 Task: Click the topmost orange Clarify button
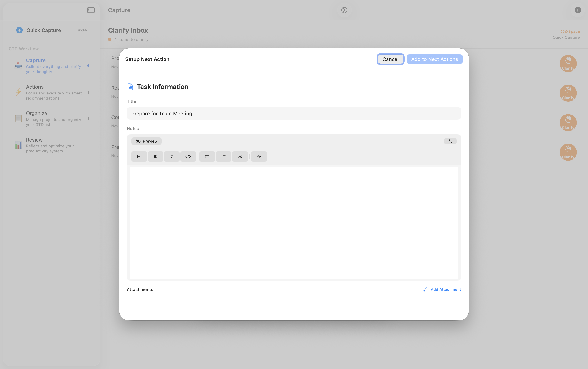[x=568, y=63]
